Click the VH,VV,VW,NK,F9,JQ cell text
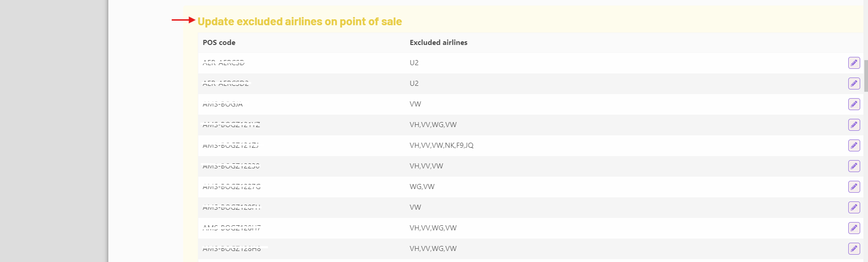This screenshot has height=262, width=868. (442, 145)
